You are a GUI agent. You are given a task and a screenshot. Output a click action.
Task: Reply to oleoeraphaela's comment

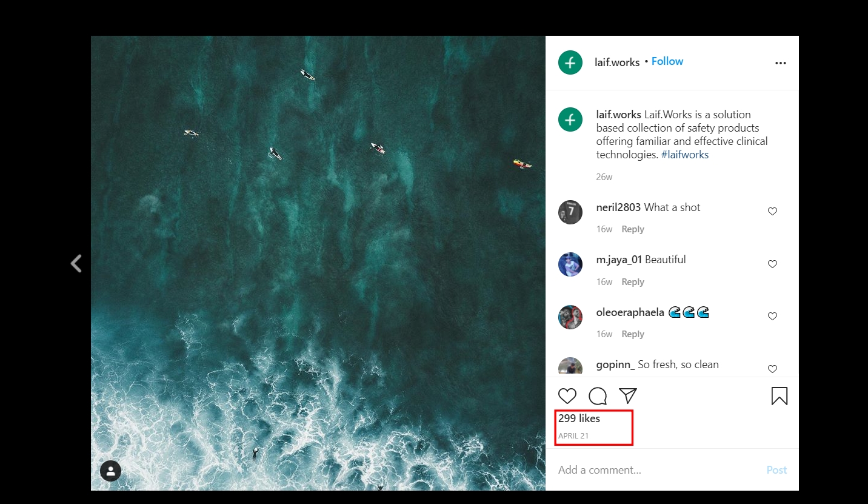point(633,334)
